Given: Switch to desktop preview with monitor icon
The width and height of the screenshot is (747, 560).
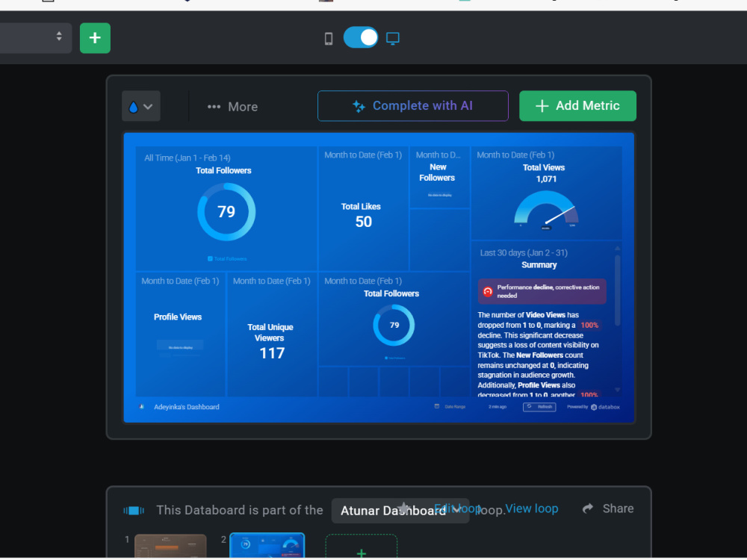Looking at the screenshot, I should (393, 37).
